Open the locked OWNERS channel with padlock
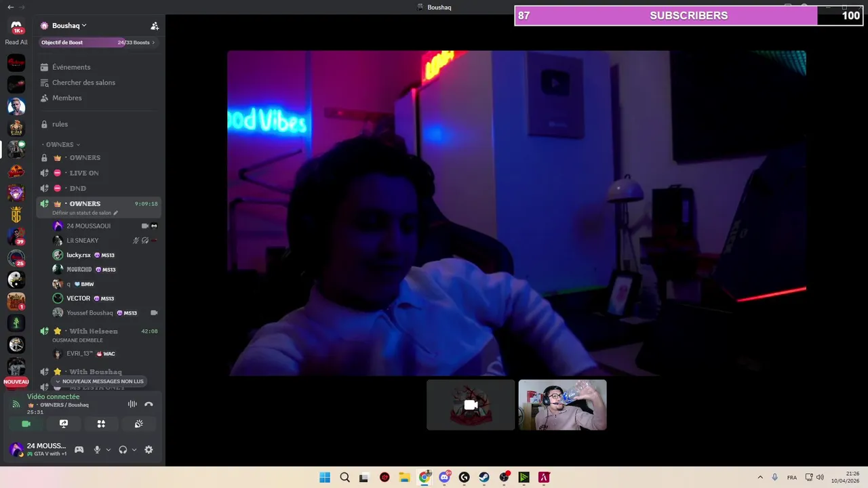The height and width of the screenshot is (488, 868). point(98,158)
